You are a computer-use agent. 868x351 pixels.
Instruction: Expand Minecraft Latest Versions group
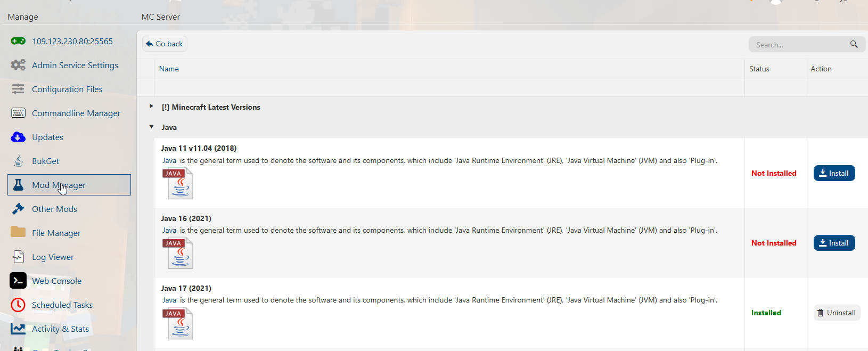pos(152,107)
